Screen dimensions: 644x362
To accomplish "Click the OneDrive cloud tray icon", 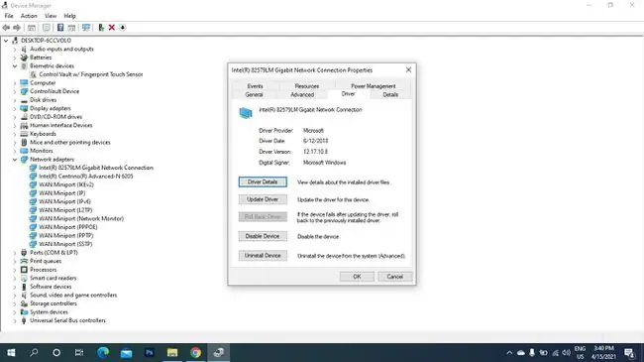I will tap(521, 352).
